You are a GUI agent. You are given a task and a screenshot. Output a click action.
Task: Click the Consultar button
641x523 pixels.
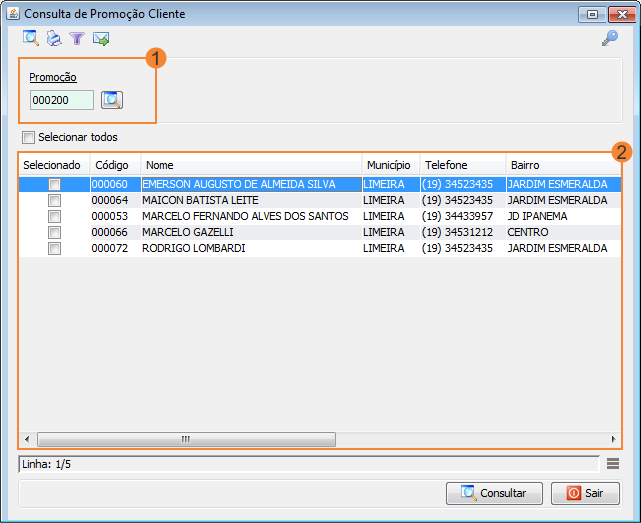click(x=494, y=493)
